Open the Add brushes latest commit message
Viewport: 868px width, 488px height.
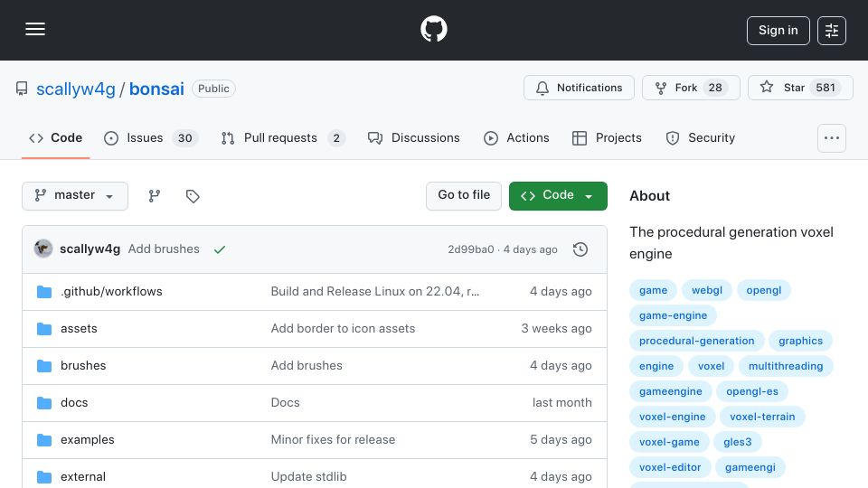coord(164,249)
